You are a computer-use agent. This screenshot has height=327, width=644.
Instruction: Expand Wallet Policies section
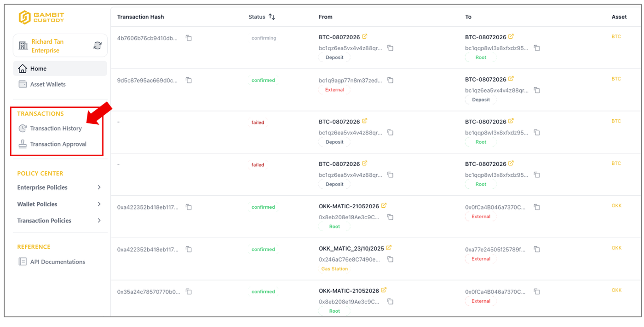[59, 204]
